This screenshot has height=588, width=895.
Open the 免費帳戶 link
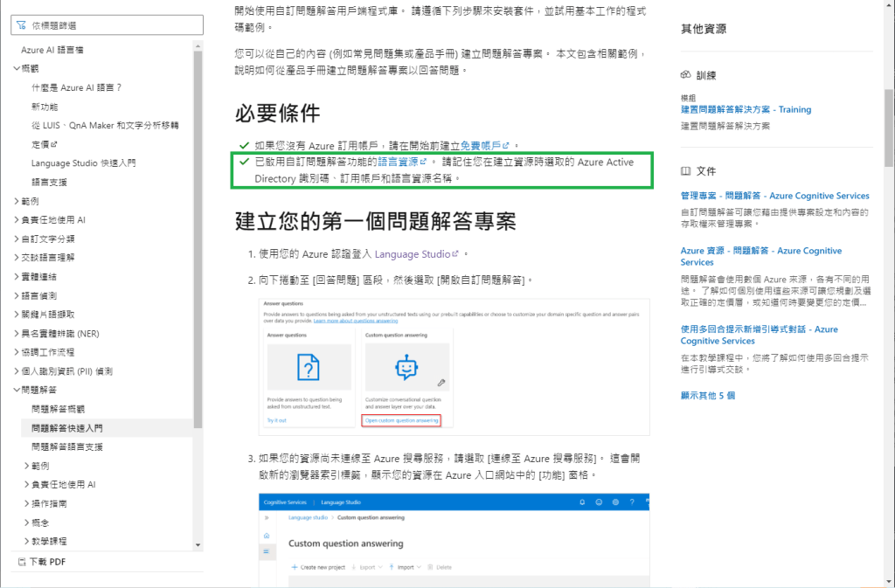click(481, 145)
